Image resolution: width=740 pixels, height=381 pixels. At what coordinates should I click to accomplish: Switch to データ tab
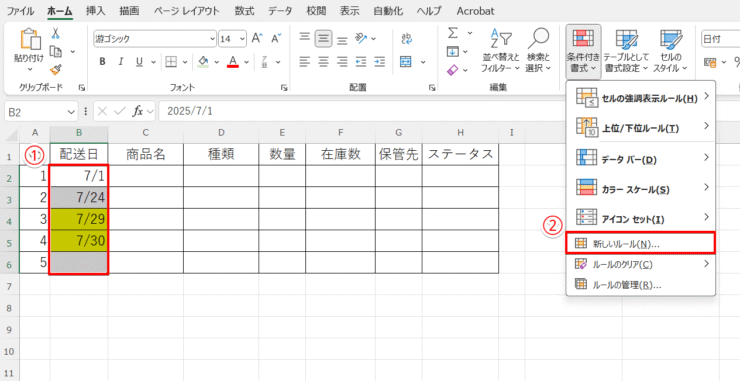coord(280,10)
